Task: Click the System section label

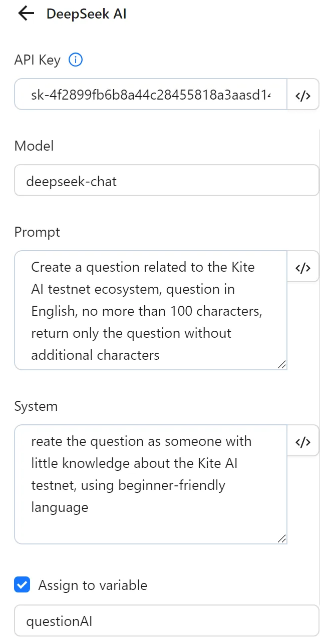Action: [36, 406]
